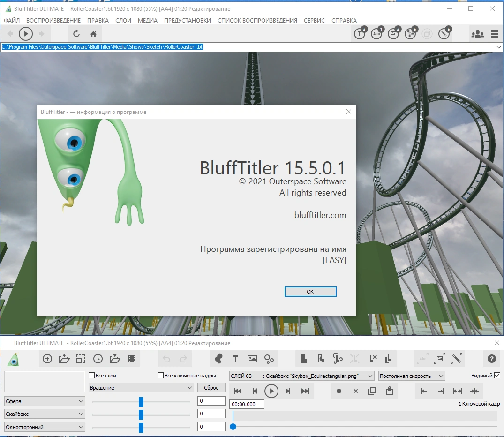This screenshot has width=504, height=437.
Task: Click the Save show folder-arrow icon
Action: [x=115, y=359]
